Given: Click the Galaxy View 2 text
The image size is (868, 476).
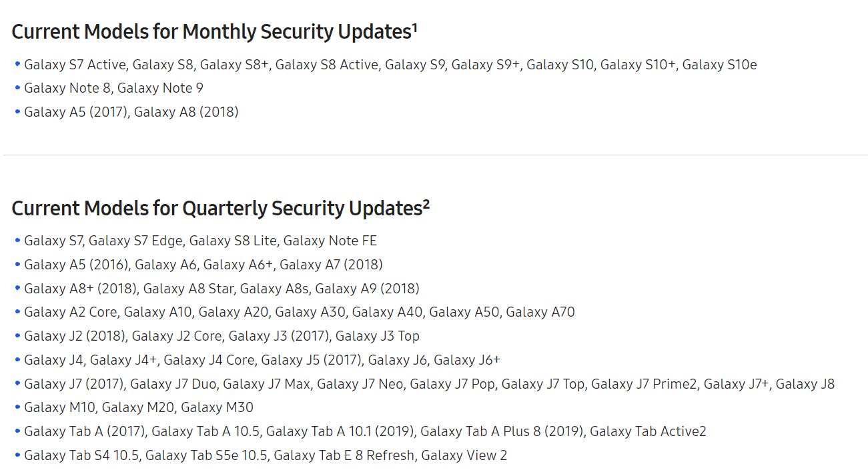Looking at the screenshot, I should tap(464, 455).
